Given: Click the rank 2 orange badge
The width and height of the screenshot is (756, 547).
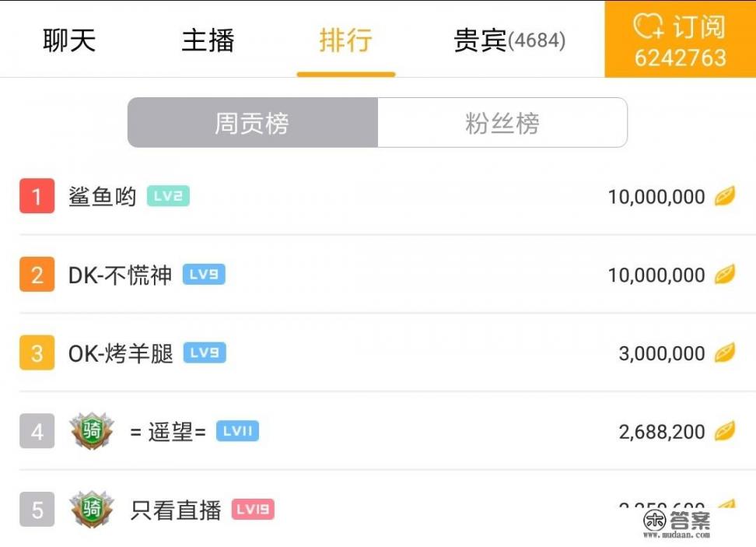Looking at the screenshot, I should pos(35,275).
